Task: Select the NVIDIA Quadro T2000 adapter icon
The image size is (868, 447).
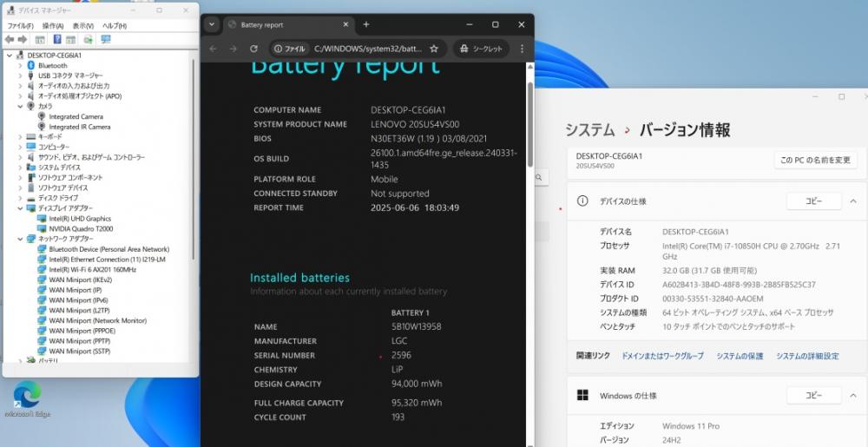Action: coord(42,228)
